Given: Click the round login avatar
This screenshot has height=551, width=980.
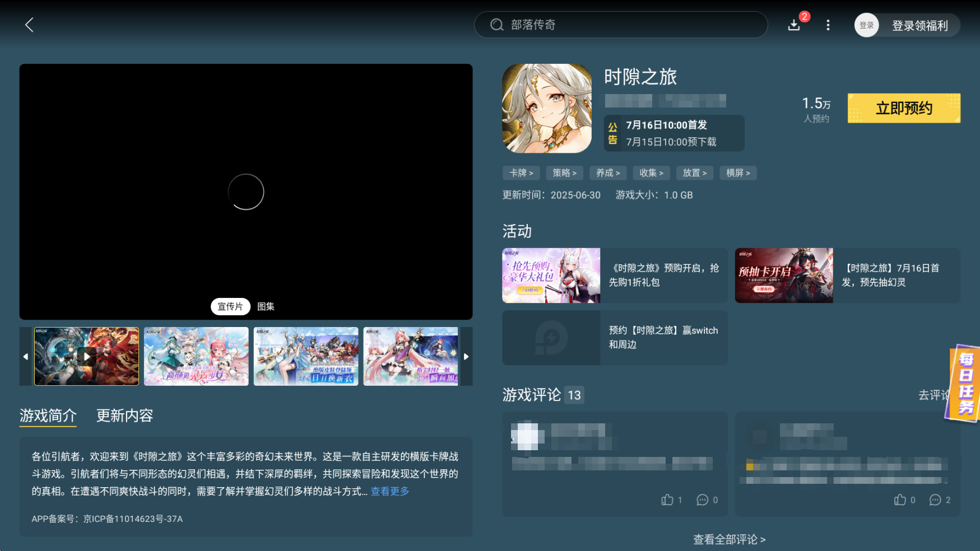Looking at the screenshot, I should pyautogui.click(x=866, y=25).
